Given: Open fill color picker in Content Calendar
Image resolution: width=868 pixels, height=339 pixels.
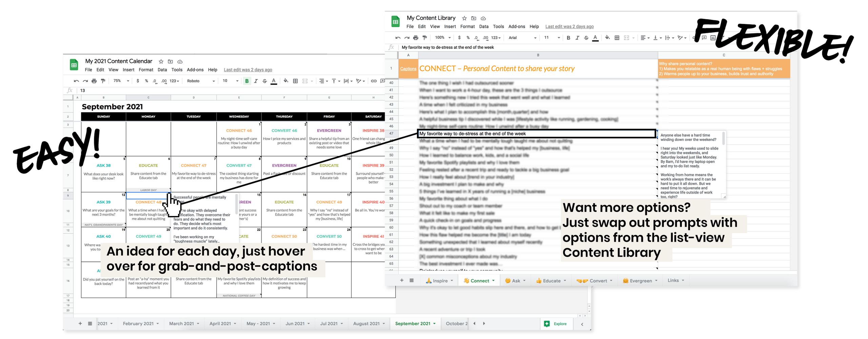Looking at the screenshot, I should (x=286, y=81).
